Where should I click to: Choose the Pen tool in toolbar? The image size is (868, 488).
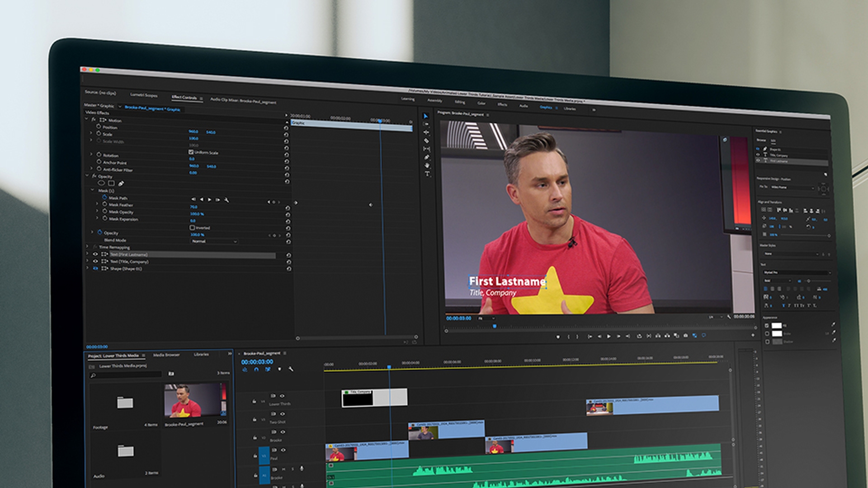coord(427,157)
